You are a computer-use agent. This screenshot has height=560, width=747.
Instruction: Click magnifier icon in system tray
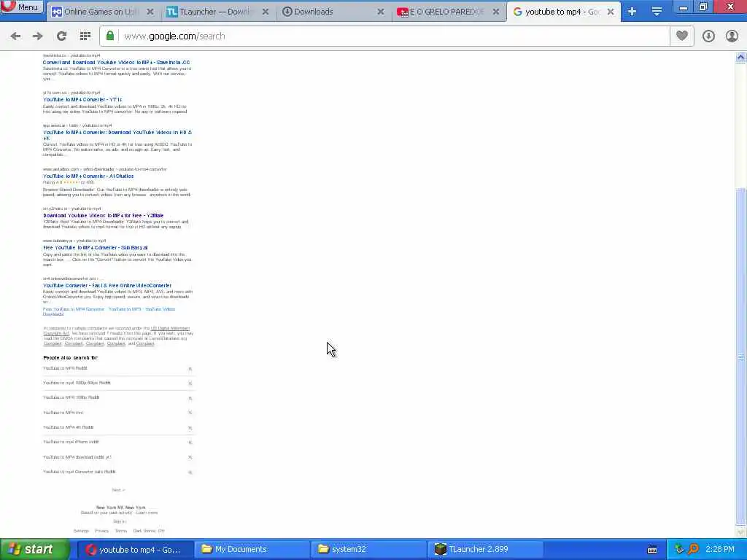(693, 550)
